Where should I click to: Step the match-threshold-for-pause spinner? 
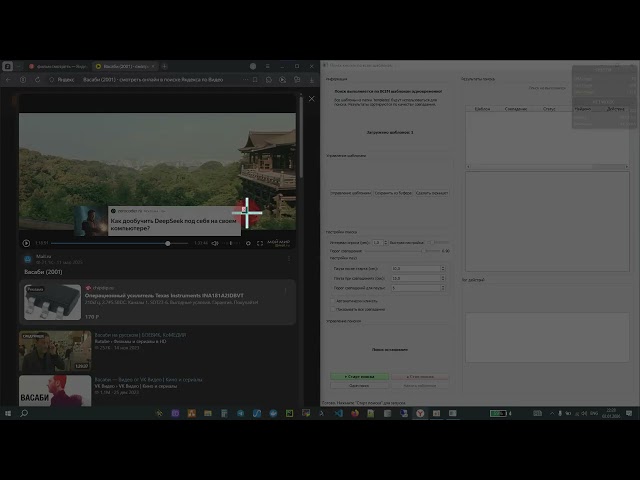(x=443, y=288)
